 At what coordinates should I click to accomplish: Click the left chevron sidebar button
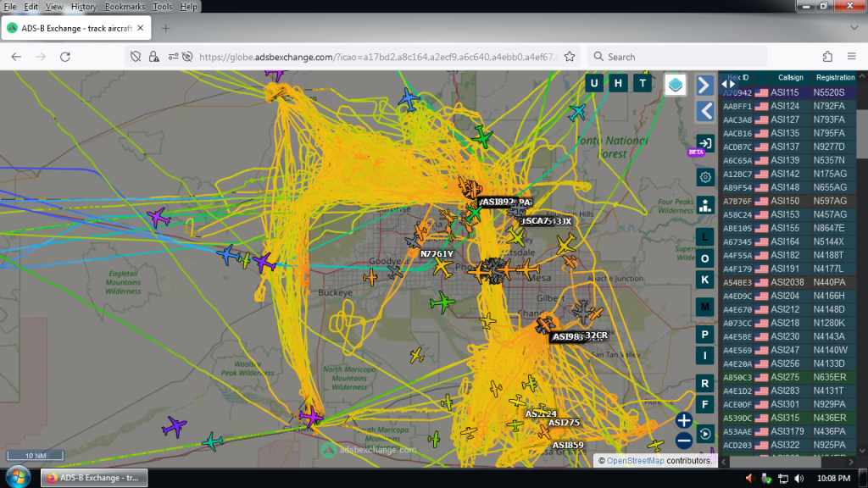pyautogui.click(x=704, y=112)
